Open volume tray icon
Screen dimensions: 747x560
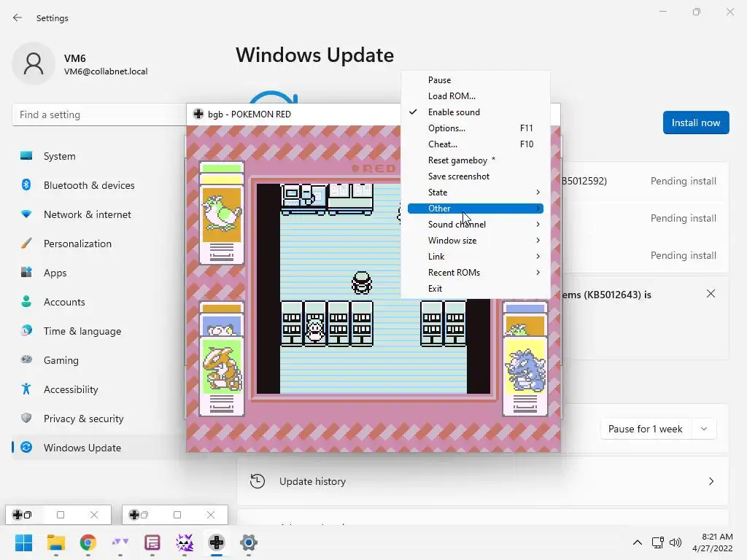click(675, 542)
